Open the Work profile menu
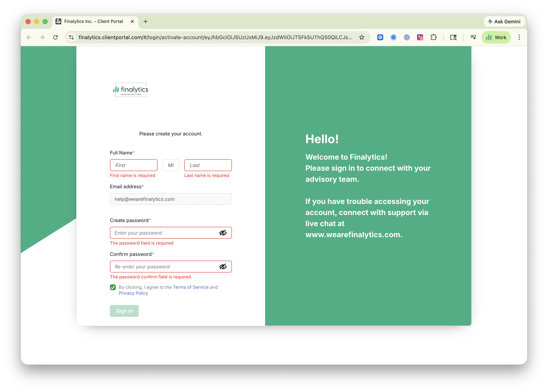Screen dimensions: 548x392 pos(496,38)
